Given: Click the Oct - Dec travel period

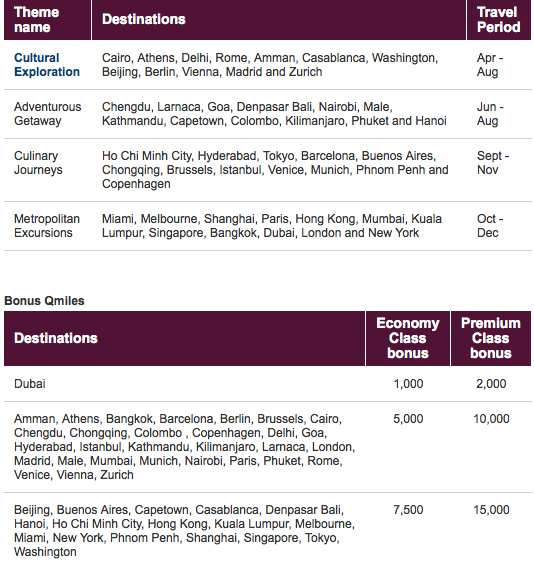Looking at the screenshot, I should (x=490, y=226).
